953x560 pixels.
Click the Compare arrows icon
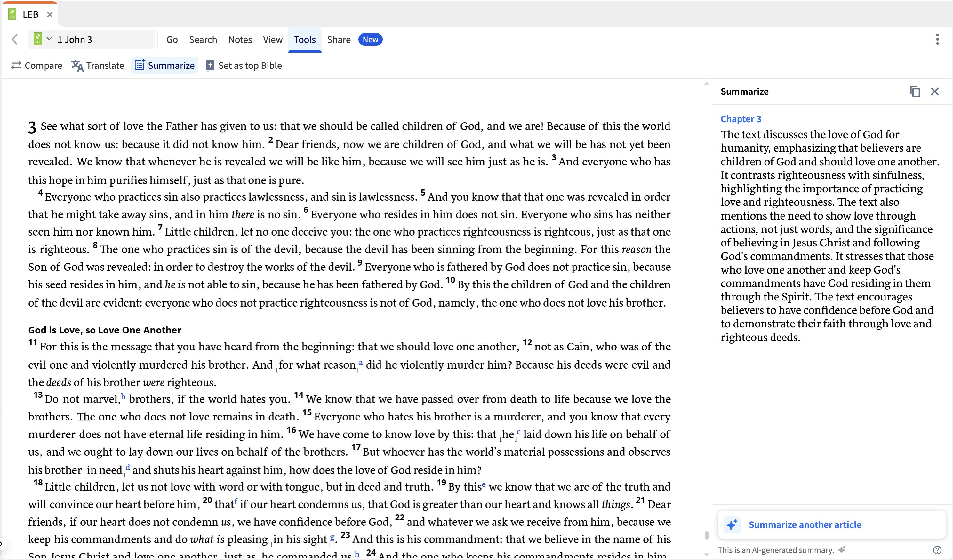(x=16, y=65)
